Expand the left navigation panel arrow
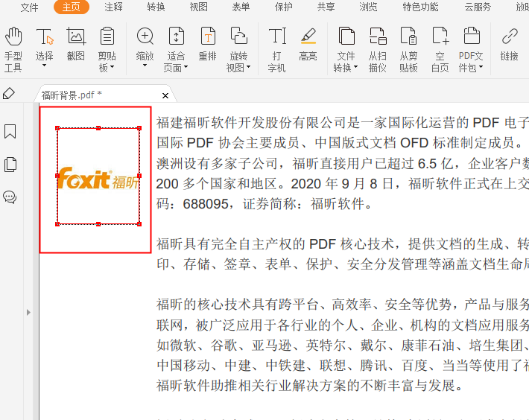Viewport: 529px width, 420px height. [x=28, y=313]
